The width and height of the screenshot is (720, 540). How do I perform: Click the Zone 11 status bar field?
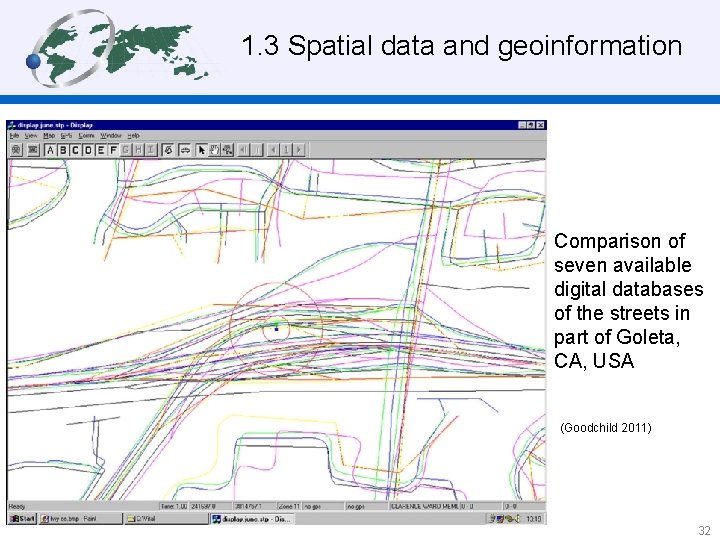coord(289,506)
